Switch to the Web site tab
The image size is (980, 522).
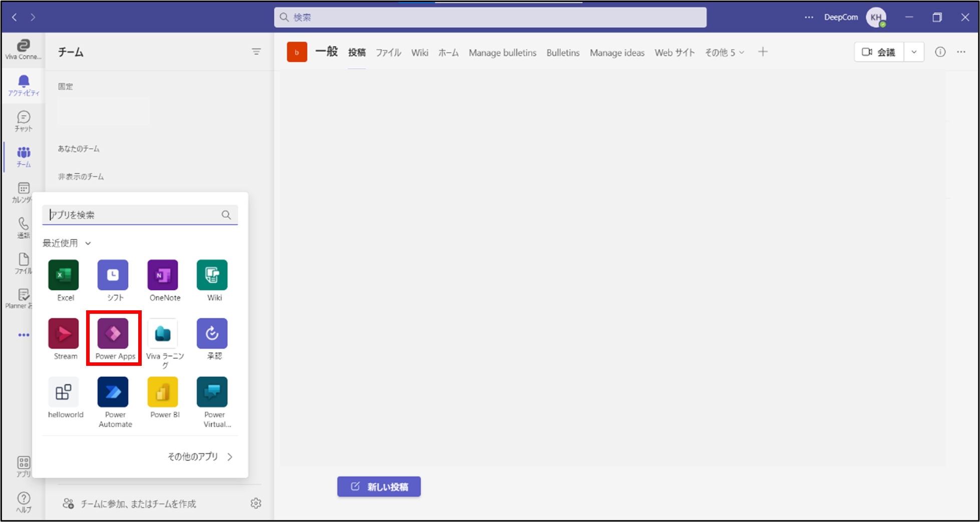click(x=675, y=53)
